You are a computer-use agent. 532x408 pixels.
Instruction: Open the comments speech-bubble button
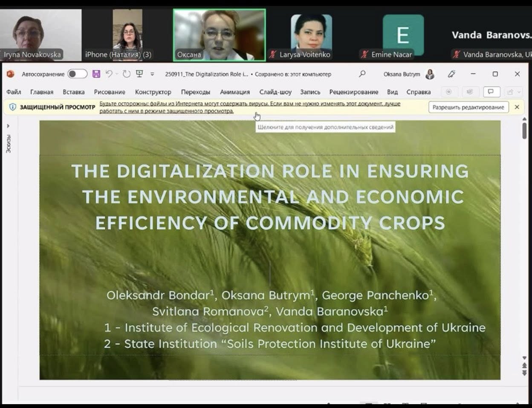coord(491,92)
